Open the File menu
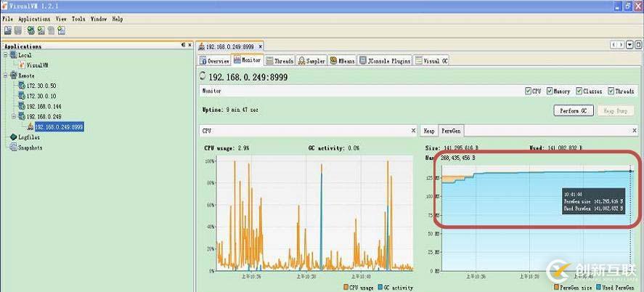This screenshot has height=292, width=644. [7, 19]
